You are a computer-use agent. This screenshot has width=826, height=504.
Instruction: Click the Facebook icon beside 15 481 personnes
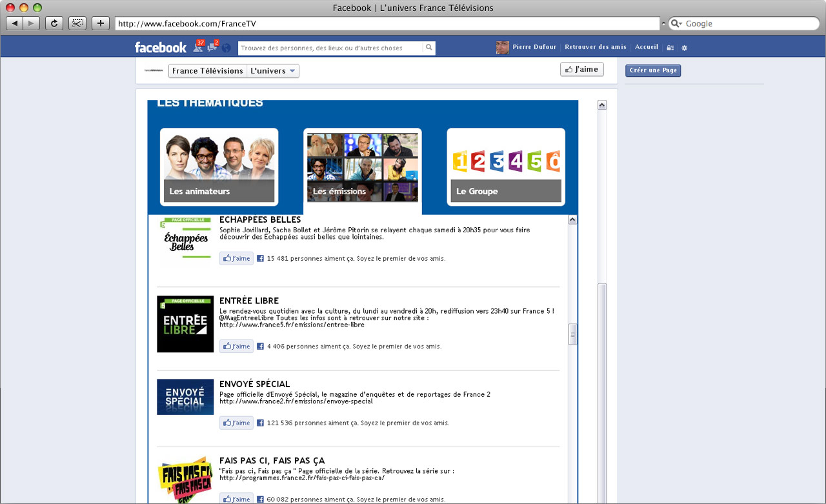[261, 258]
